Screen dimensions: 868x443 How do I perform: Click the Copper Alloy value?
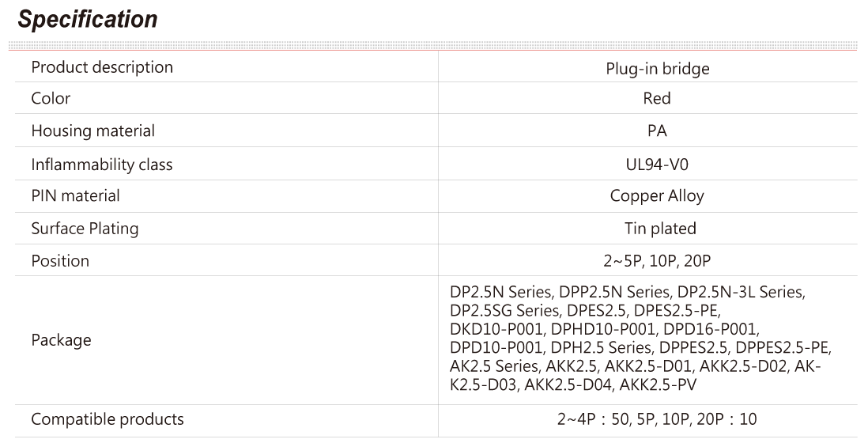pos(657,196)
